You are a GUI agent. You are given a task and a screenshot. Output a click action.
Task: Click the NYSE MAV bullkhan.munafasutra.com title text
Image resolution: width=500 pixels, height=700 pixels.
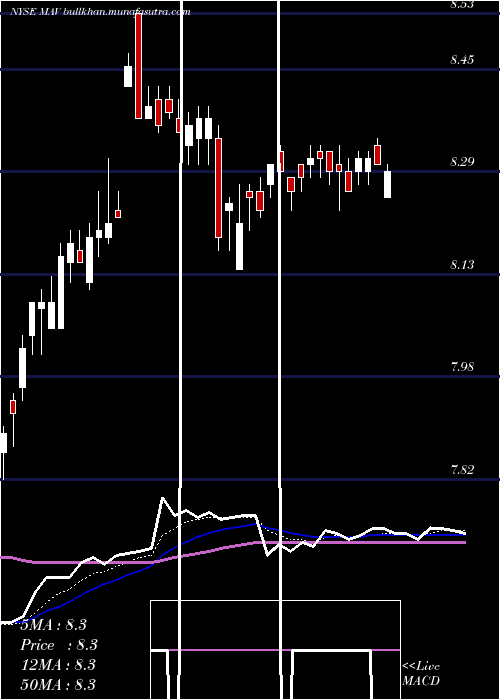pyautogui.click(x=101, y=12)
